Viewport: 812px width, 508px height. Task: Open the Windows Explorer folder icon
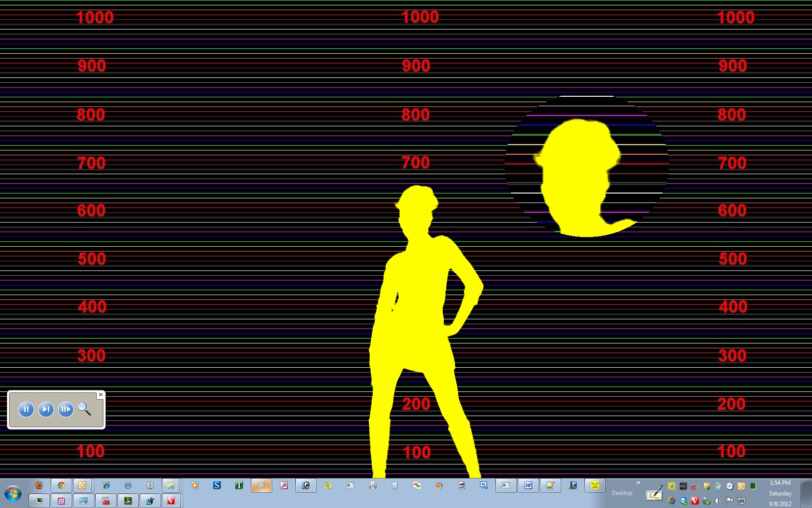click(170, 485)
